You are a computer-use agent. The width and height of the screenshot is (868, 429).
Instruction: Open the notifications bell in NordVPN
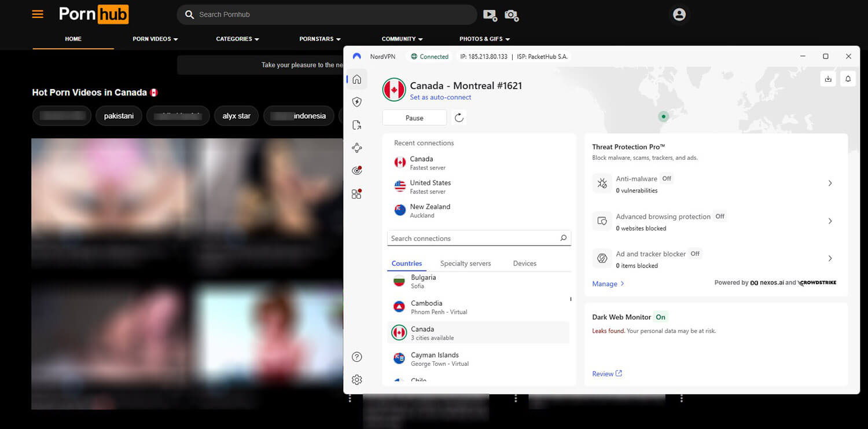tap(848, 79)
